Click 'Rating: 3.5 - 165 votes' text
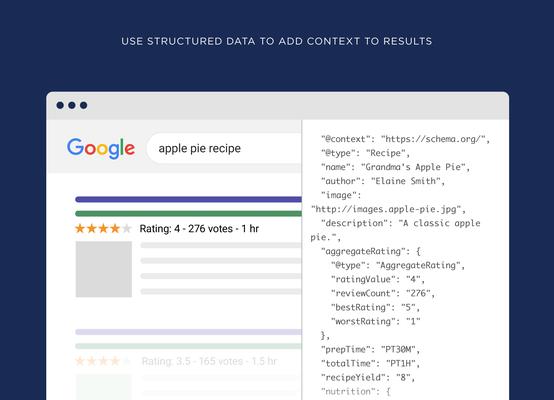The image size is (554, 400). (x=193, y=361)
